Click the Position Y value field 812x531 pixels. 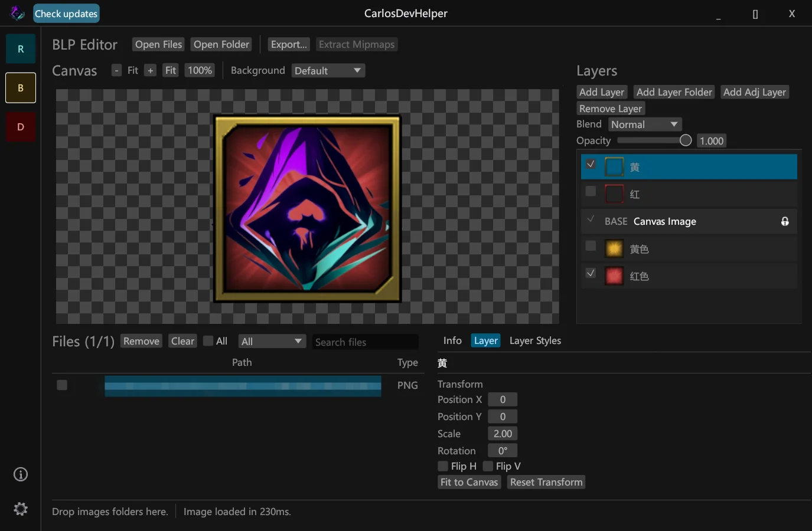(x=503, y=417)
